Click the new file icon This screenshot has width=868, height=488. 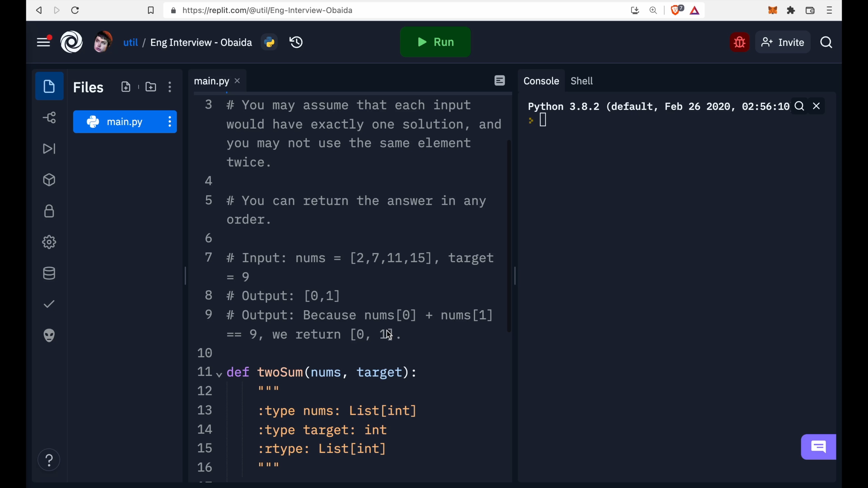pos(126,87)
